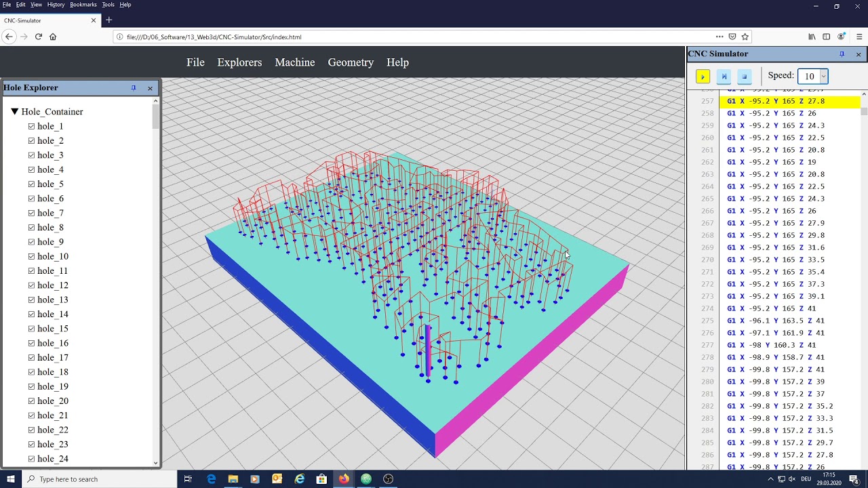Open the notification center
The width and height of the screenshot is (868, 488).
click(854, 479)
